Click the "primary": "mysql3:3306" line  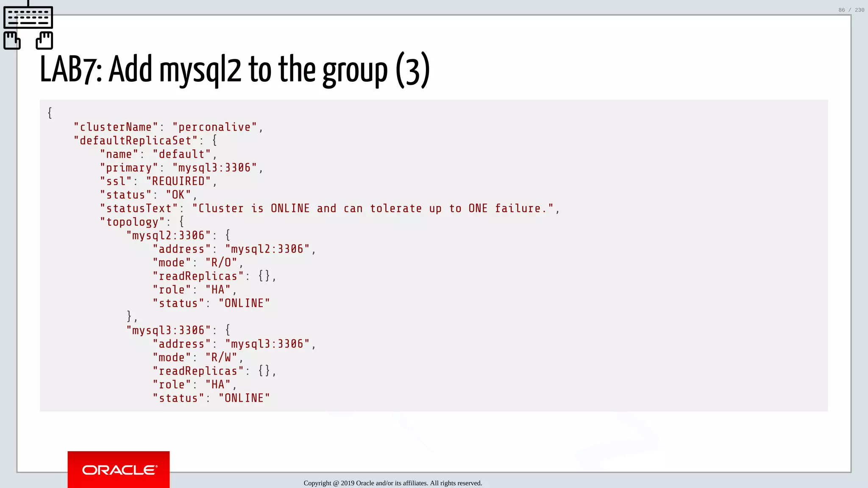tap(182, 168)
